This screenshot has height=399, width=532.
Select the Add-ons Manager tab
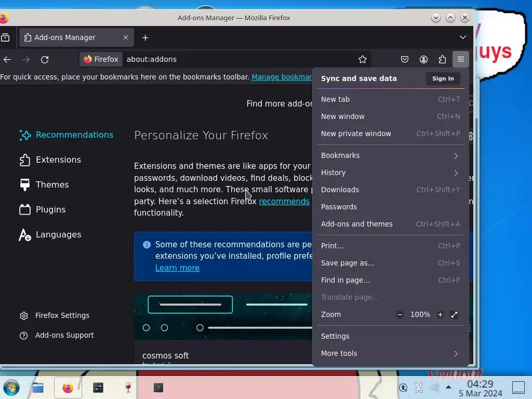(77, 37)
